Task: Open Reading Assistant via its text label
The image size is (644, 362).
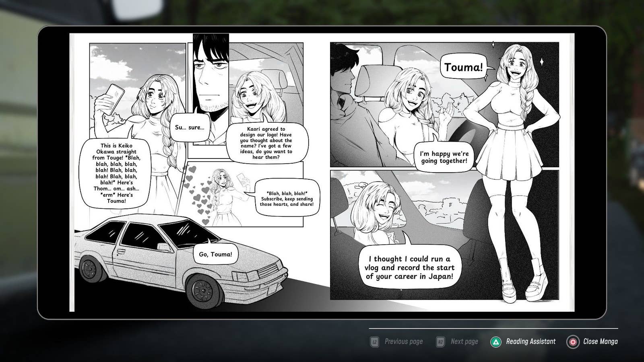Action: point(530,341)
